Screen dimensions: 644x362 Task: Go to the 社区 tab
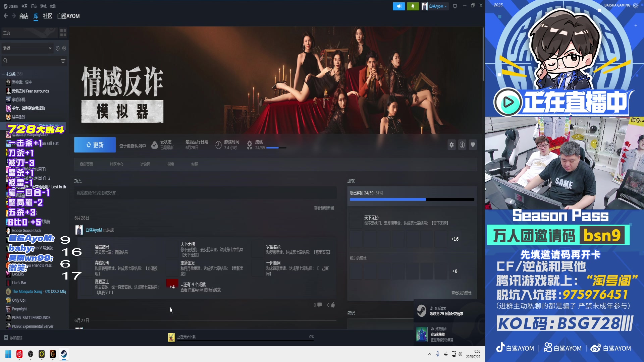(48, 16)
